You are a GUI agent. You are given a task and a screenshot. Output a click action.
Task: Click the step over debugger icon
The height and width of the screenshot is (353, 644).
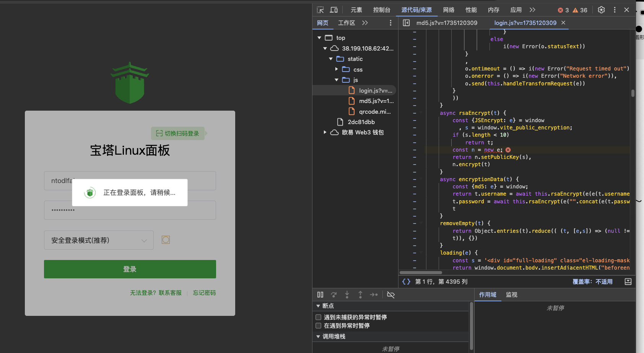pyautogui.click(x=334, y=294)
